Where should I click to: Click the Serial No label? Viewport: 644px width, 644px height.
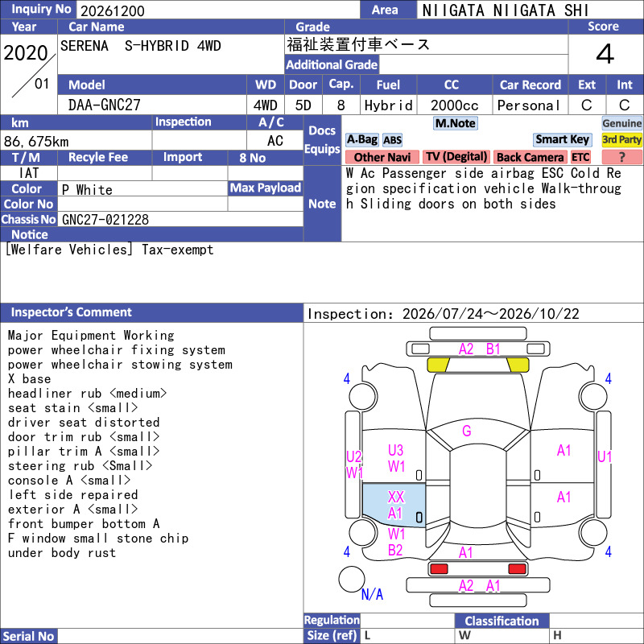29,636
